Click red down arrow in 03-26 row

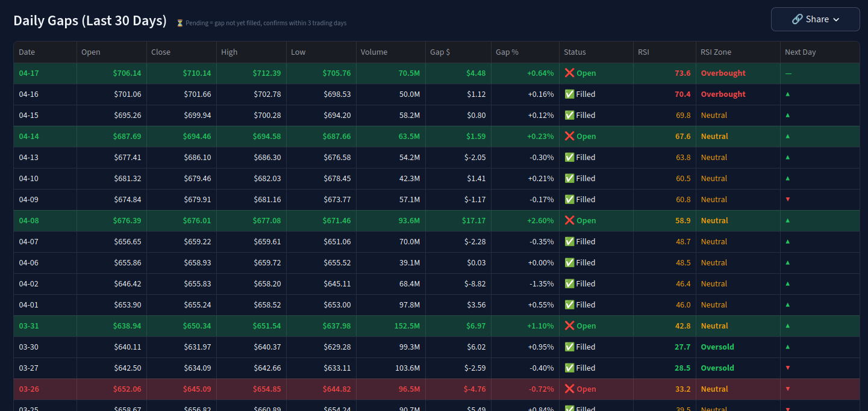click(787, 389)
